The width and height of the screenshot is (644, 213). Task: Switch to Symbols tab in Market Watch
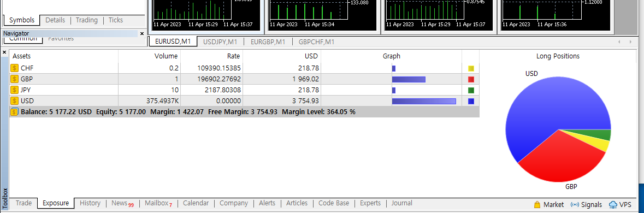[x=22, y=20]
